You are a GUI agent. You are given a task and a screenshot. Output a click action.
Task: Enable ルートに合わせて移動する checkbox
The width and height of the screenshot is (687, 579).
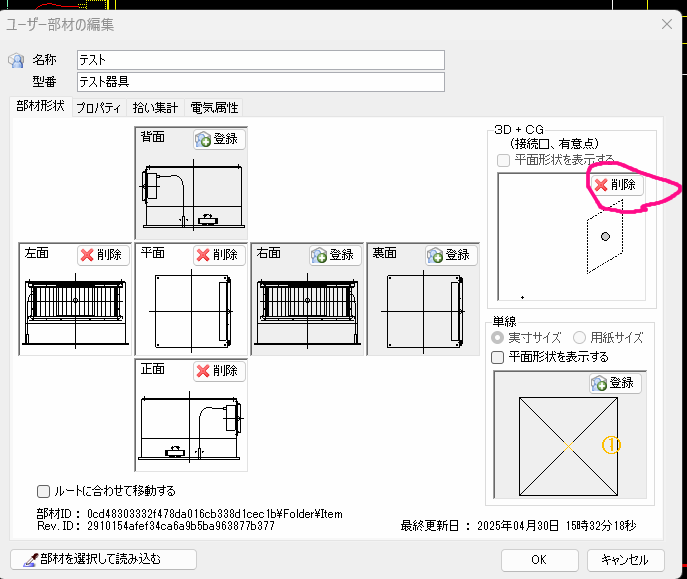tap(43, 491)
